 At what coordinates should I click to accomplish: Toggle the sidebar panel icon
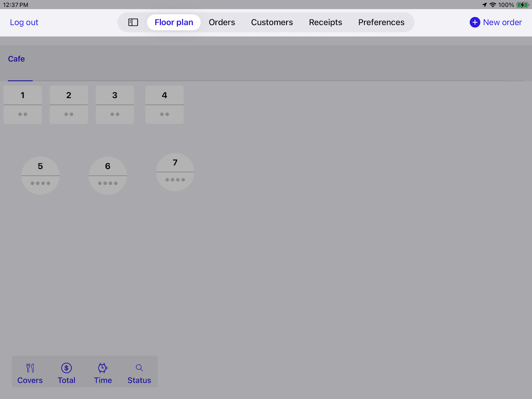(x=133, y=22)
